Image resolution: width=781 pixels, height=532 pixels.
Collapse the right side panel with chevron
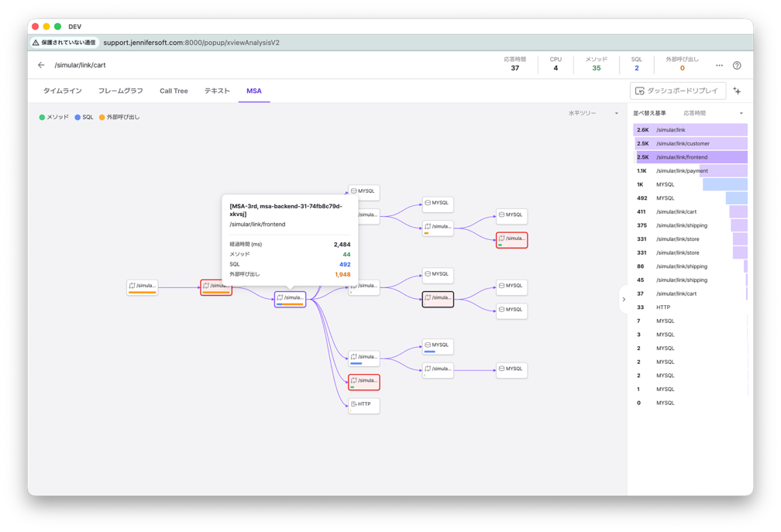click(x=624, y=299)
